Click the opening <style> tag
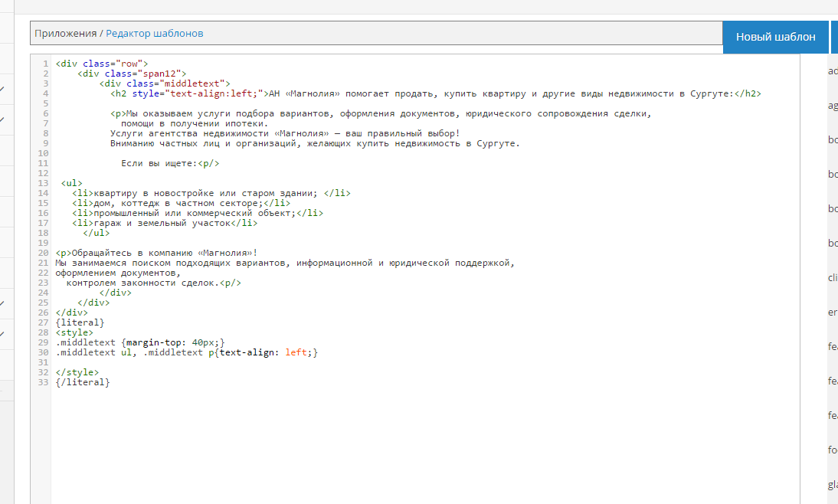The height and width of the screenshot is (504, 838). 74,332
